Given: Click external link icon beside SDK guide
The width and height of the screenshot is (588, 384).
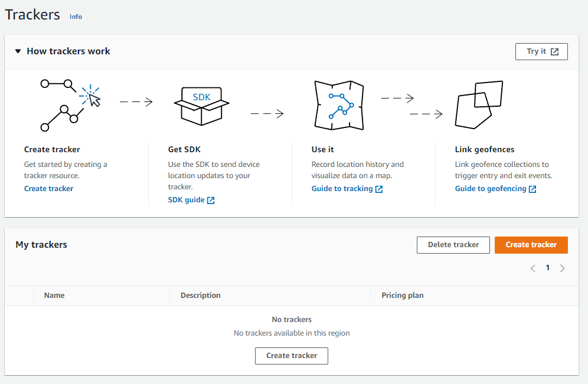Looking at the screenshot, I should tap(211, 200).
